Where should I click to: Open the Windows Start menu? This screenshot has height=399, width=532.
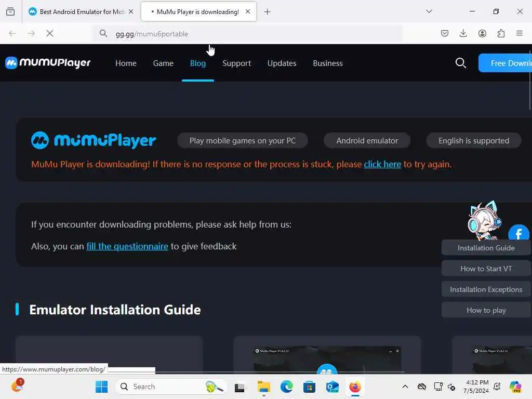point(101,387)
